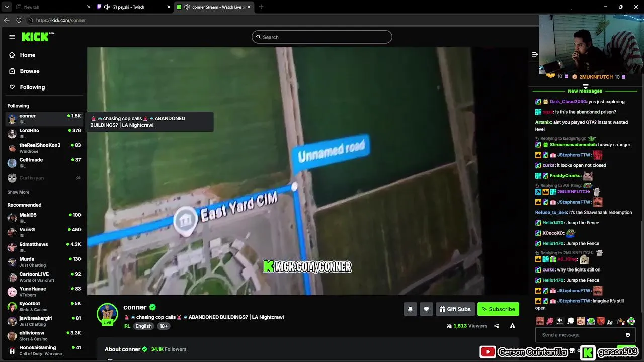
Task: Open CartoonLIVE World of Warcraft channel
Action: pyautogui.click(x=44, y=277)
